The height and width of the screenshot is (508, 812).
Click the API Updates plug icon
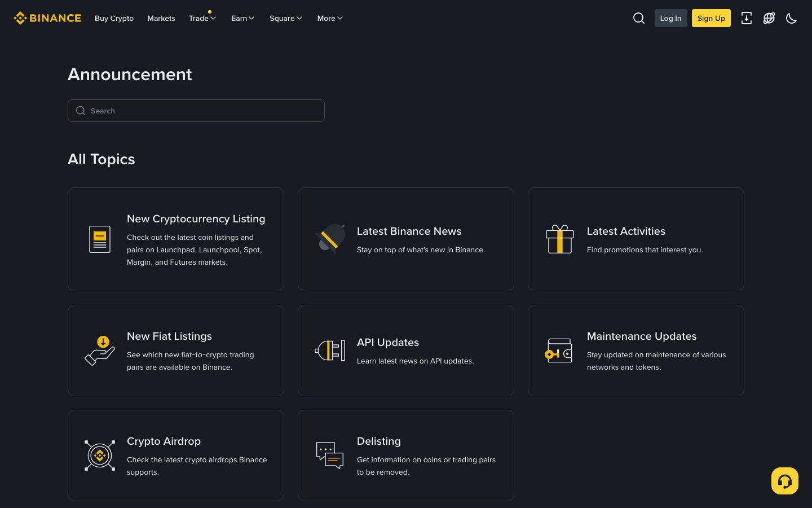tap(330, 350)
